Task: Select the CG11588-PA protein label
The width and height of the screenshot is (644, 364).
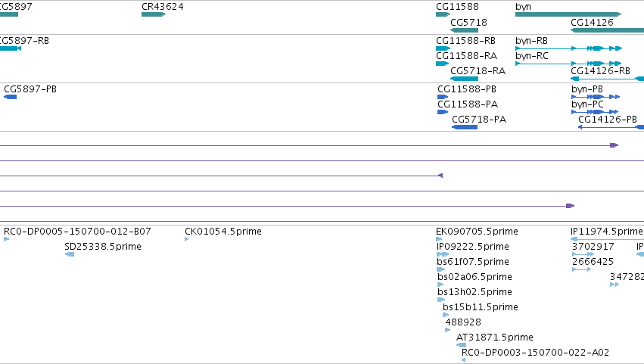Action: [468, 104]
